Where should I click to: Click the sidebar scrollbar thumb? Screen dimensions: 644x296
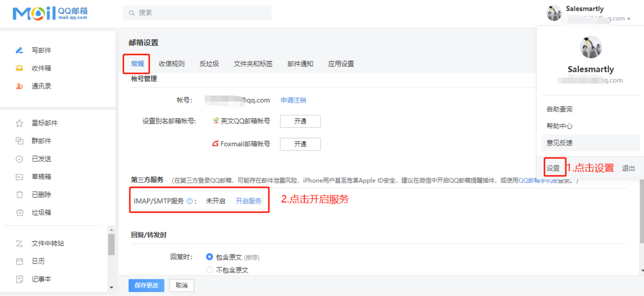click(x=111, y=244)
